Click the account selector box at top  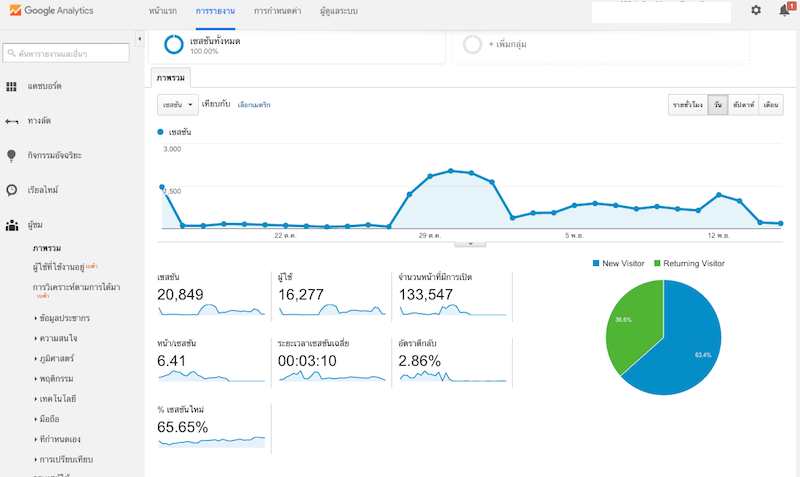[x=661, y=12]
